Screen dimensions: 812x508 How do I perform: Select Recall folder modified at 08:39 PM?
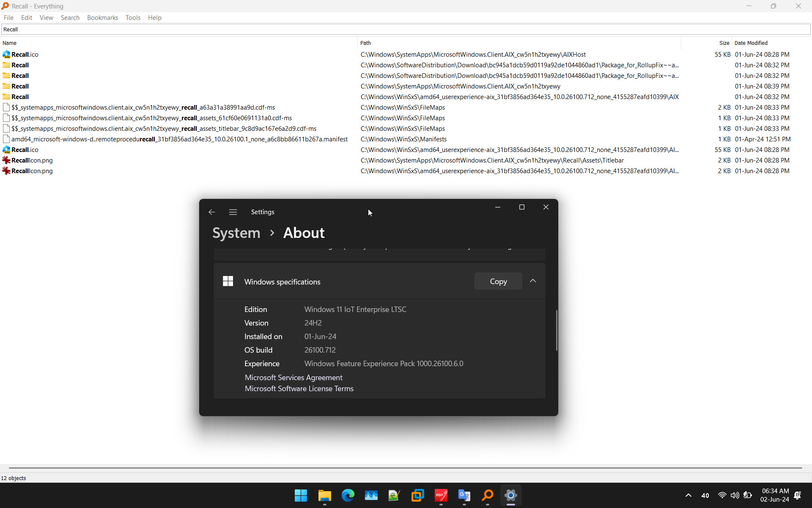pos(20,86)
